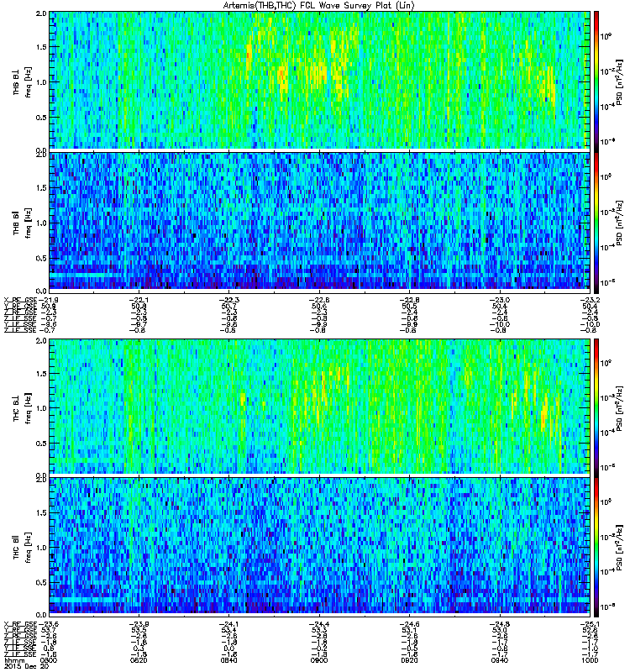Click the THC B⊥ spectrogram panel

(320, 407)
